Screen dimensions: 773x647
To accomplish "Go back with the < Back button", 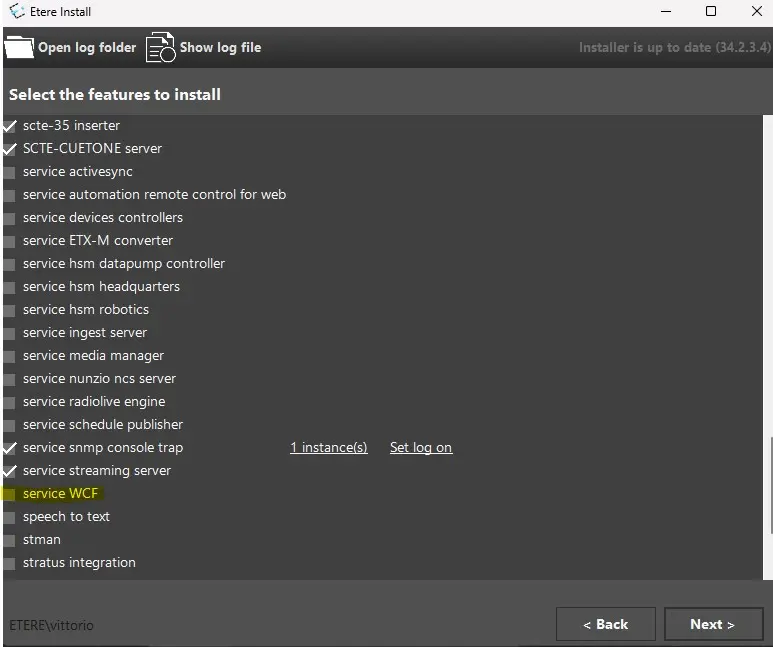I will 605,624.
